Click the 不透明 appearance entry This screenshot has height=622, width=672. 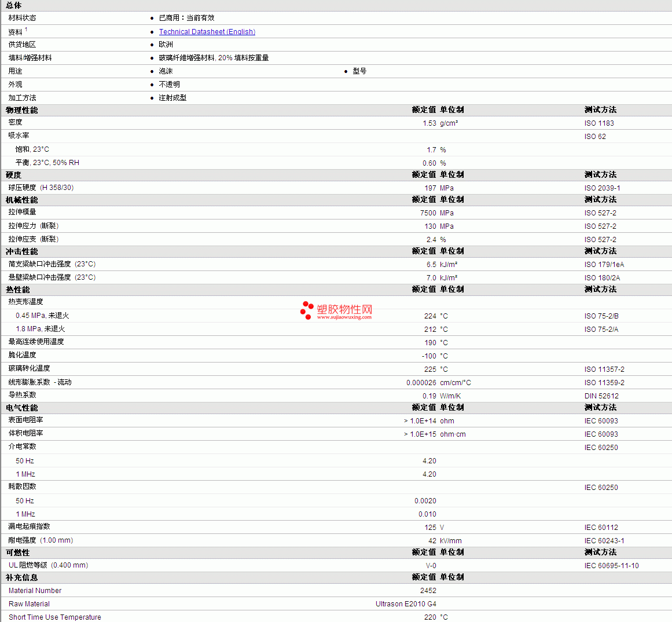(x=169, y=85)
